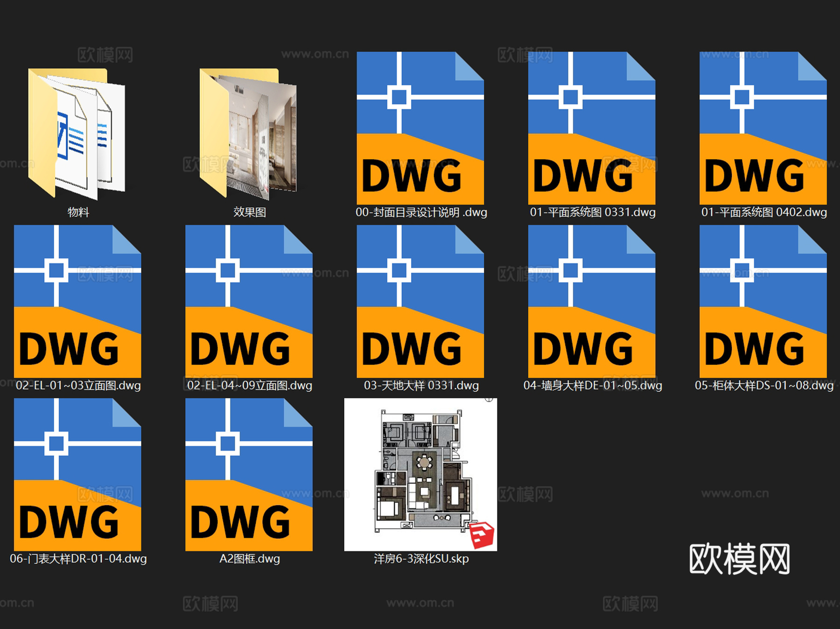Screen dimensions: 840x629
Task: Open the 洋房6-3深化SU floor plan thumbnail
Action: [420, 474]
